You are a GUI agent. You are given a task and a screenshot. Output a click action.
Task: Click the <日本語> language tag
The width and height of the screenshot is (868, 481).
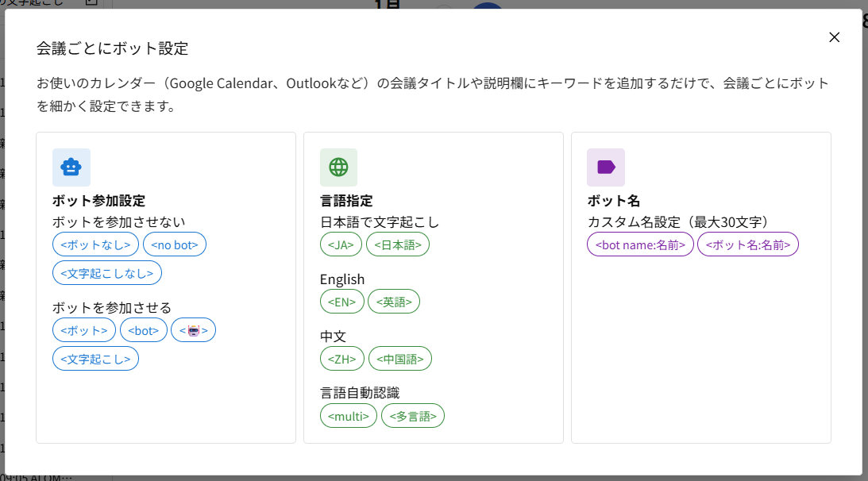tap(398, 244)
